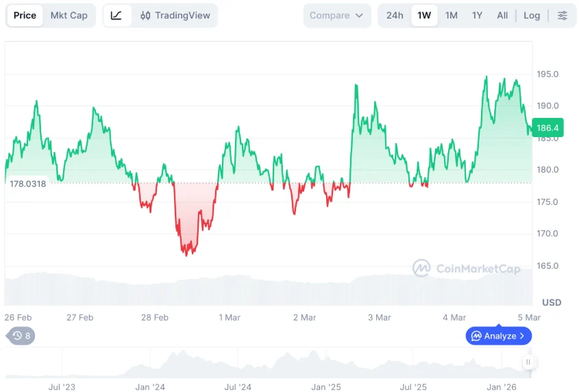Choose the 1Y time range
The height and width of the screenshot is (392, 579).
pos(477,16)
